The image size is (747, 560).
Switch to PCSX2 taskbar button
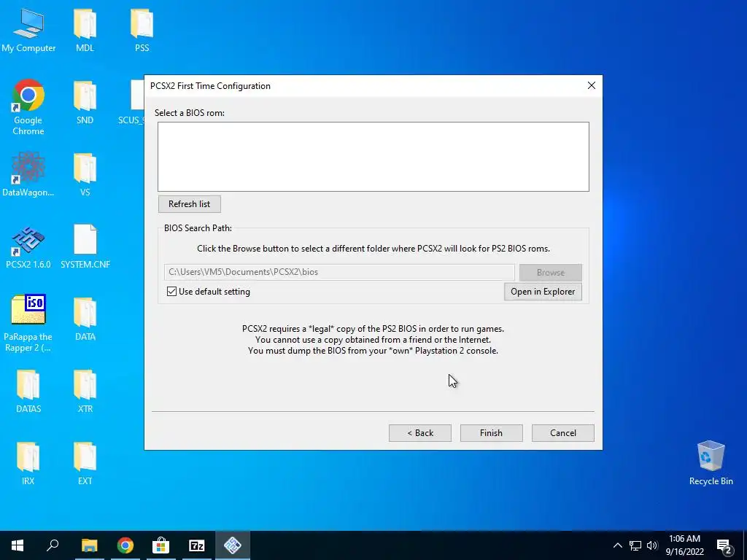point(233,545)
